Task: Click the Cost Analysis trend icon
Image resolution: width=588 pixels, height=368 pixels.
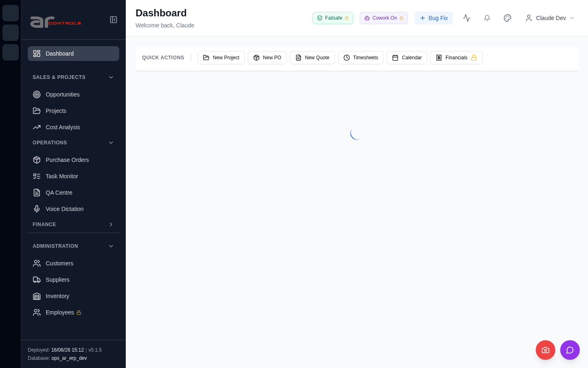Action: point(37,127)
